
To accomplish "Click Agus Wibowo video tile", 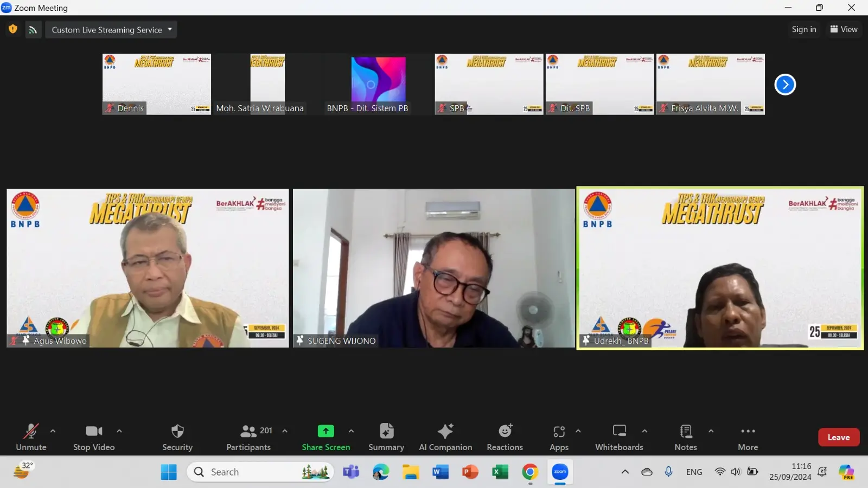I will (x=148, y=268).
